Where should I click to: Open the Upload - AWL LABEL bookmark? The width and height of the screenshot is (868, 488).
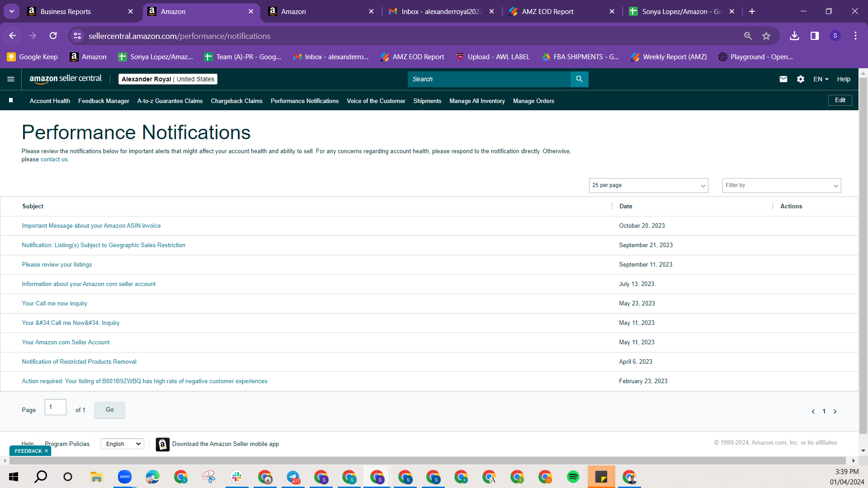click(492, 57)
